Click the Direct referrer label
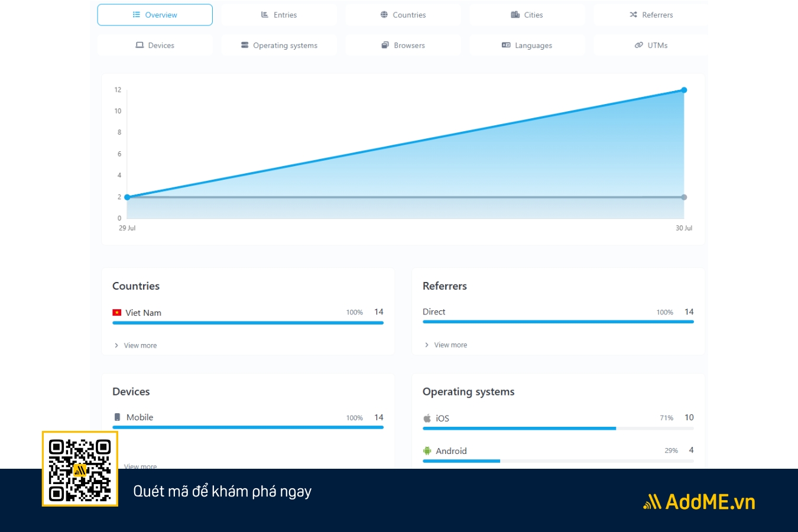 tap(434, 312)
